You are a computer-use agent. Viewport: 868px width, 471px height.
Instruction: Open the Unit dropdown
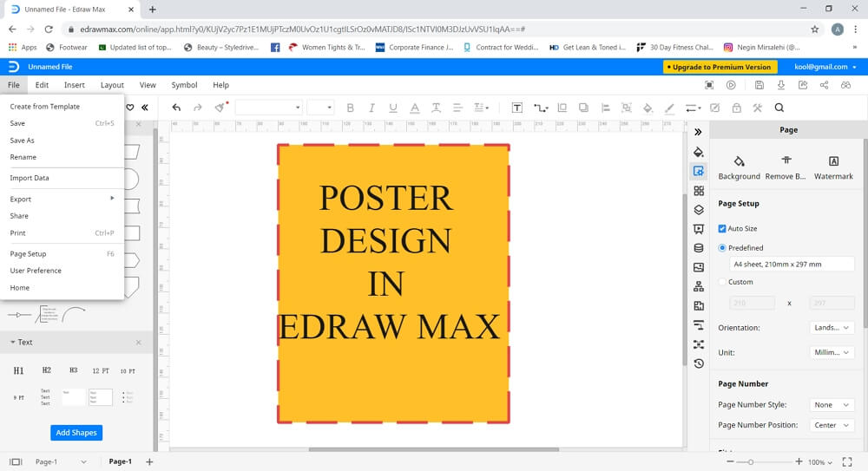[832, 352]
